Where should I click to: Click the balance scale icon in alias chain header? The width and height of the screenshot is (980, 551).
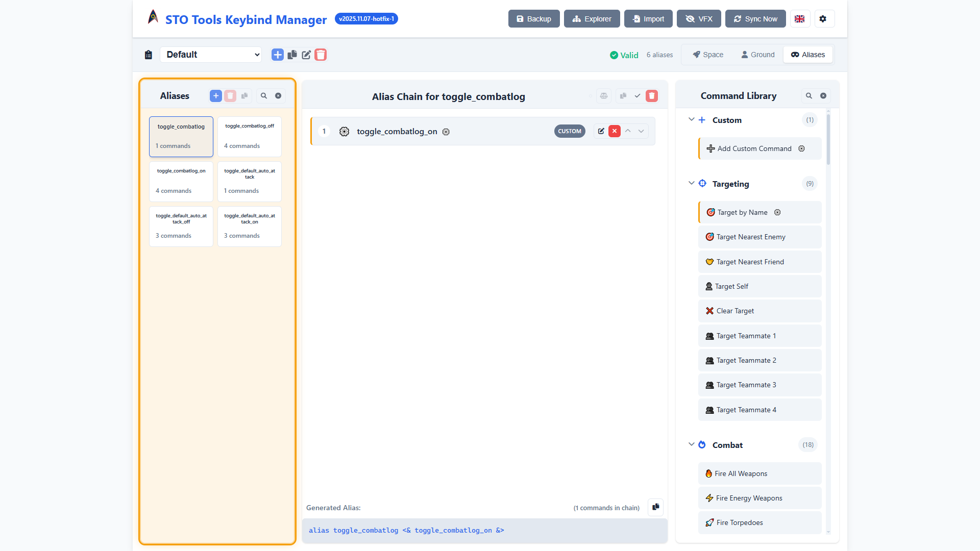pos(604,96)
